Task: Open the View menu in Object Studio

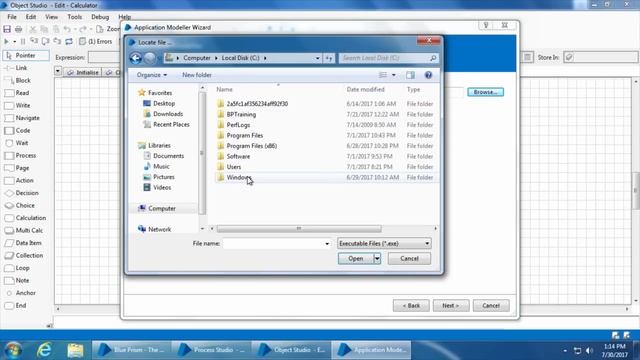Action: (x=51, y=17)
